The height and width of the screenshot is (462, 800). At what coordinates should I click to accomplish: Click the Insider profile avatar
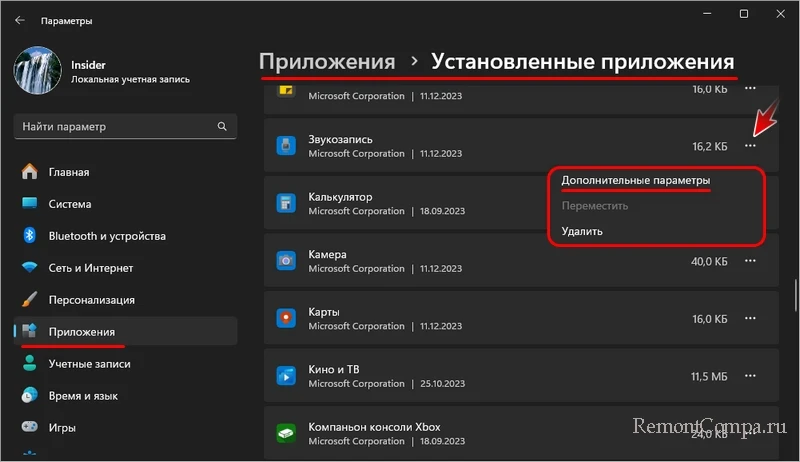tap(38, 70)
